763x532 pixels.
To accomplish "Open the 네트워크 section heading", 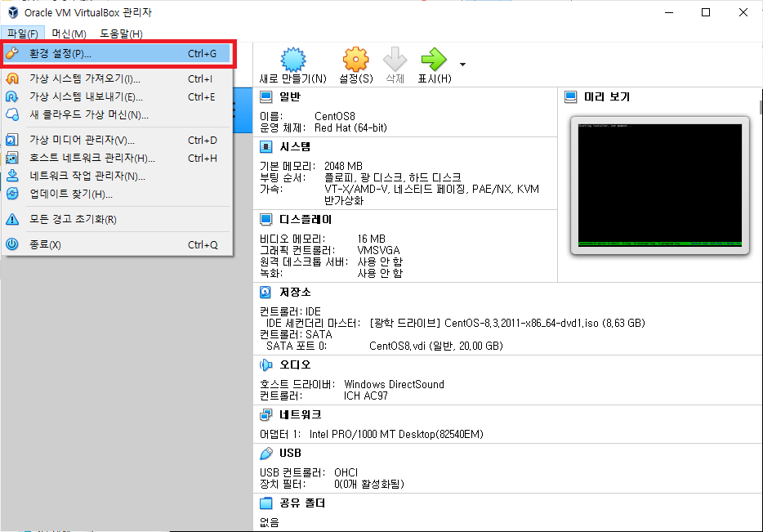I will coord(301,414).
